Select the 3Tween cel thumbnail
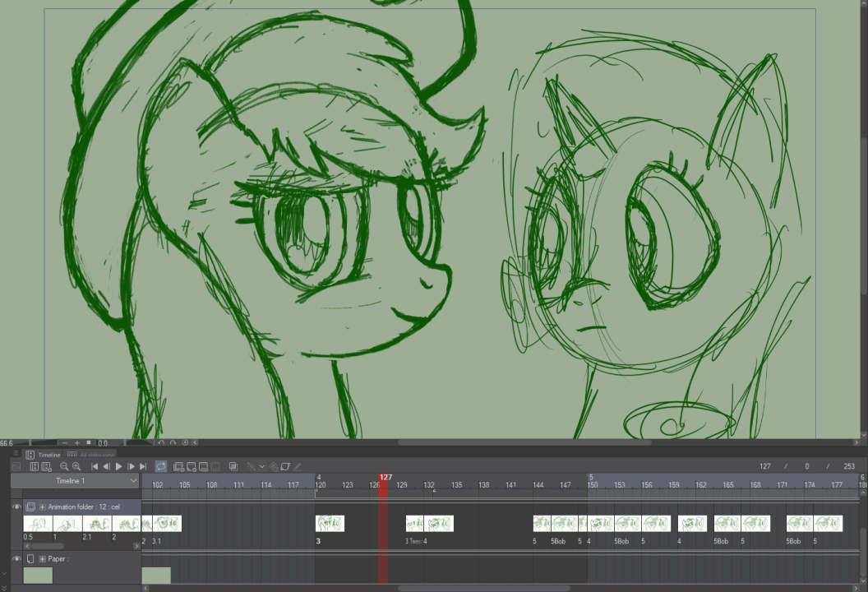 tap(414, 523)
